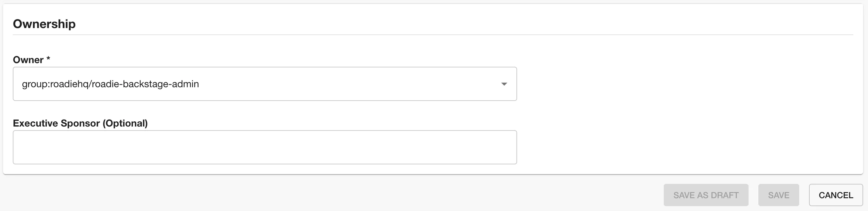This screenshot has width=868, height=211.
Task: Click the divider line under Ownership
Action: click(433, 35)
